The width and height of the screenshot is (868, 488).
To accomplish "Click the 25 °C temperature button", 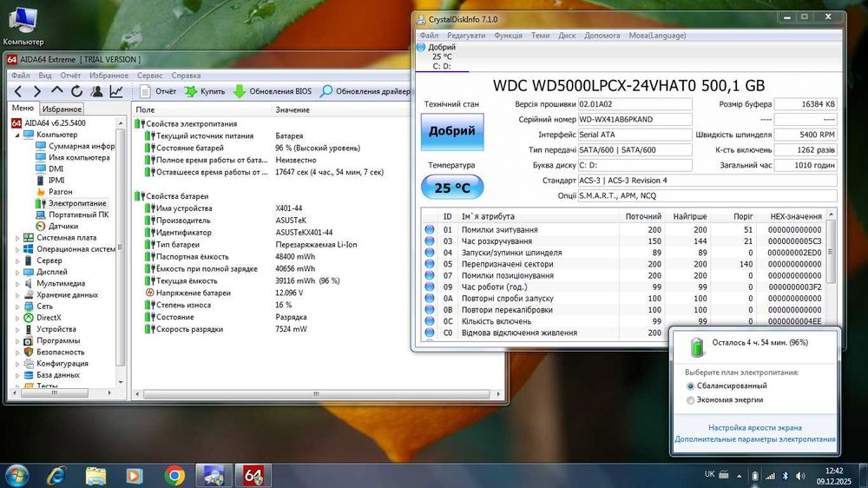I will tap(452, 188).
